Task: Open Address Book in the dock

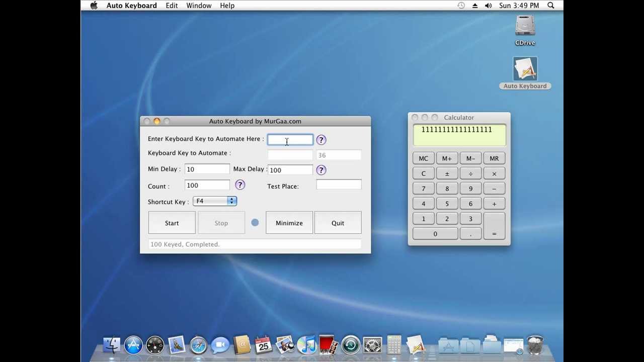Action: click(242, 345)
